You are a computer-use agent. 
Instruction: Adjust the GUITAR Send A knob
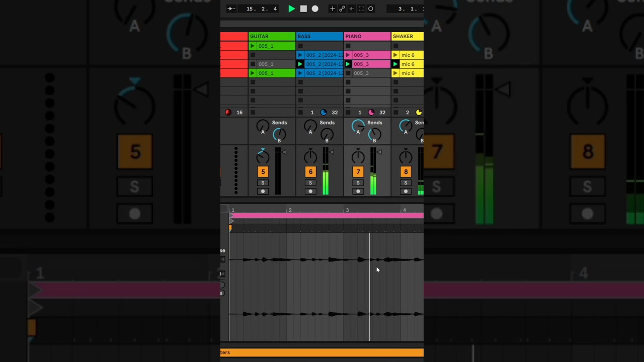pyautogui.click(x=263, y=126)
